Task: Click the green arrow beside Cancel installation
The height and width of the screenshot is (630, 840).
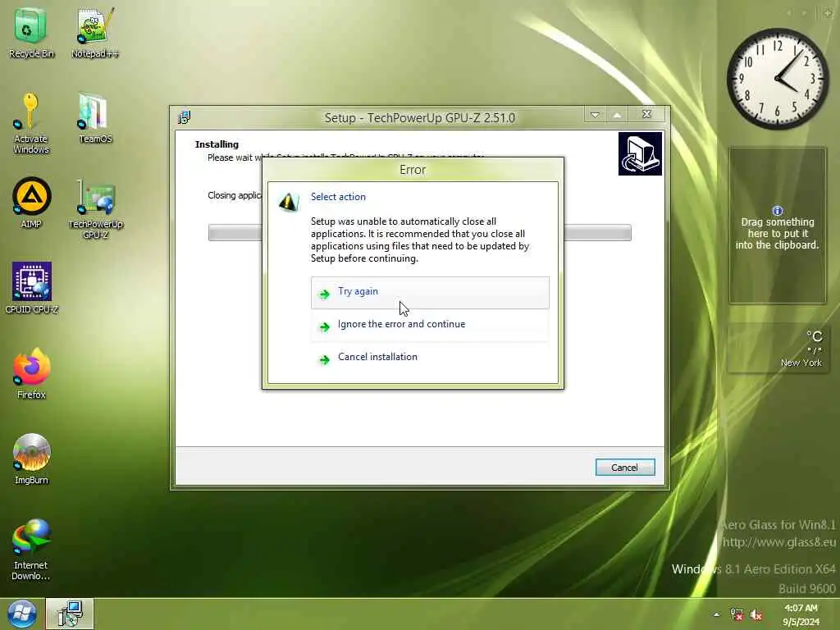Action: coord(324,359)
